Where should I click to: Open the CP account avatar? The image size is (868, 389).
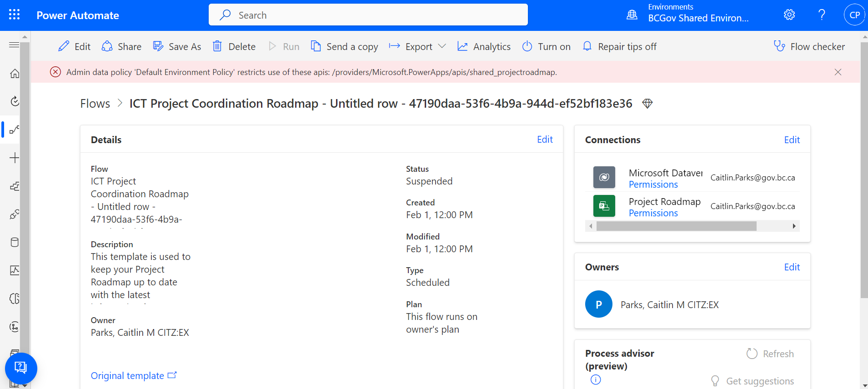coord(854,15)
